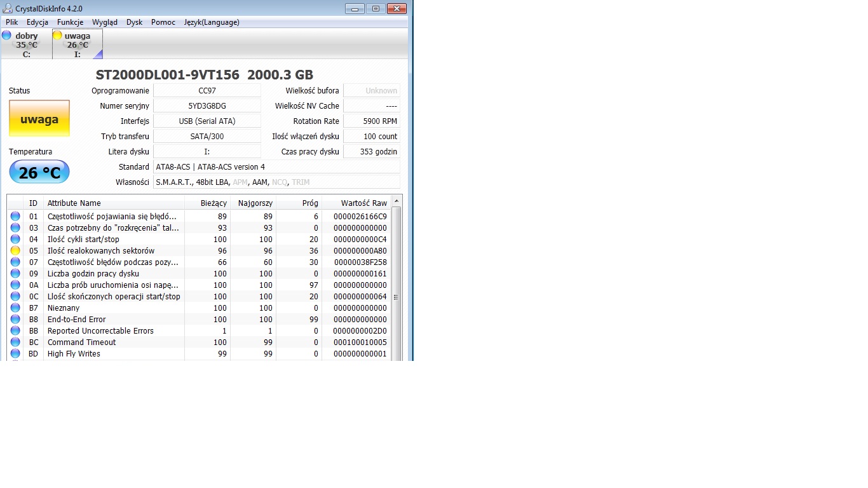
Task: Click the serial number field 5YD3G8DG
Action: 207,106
